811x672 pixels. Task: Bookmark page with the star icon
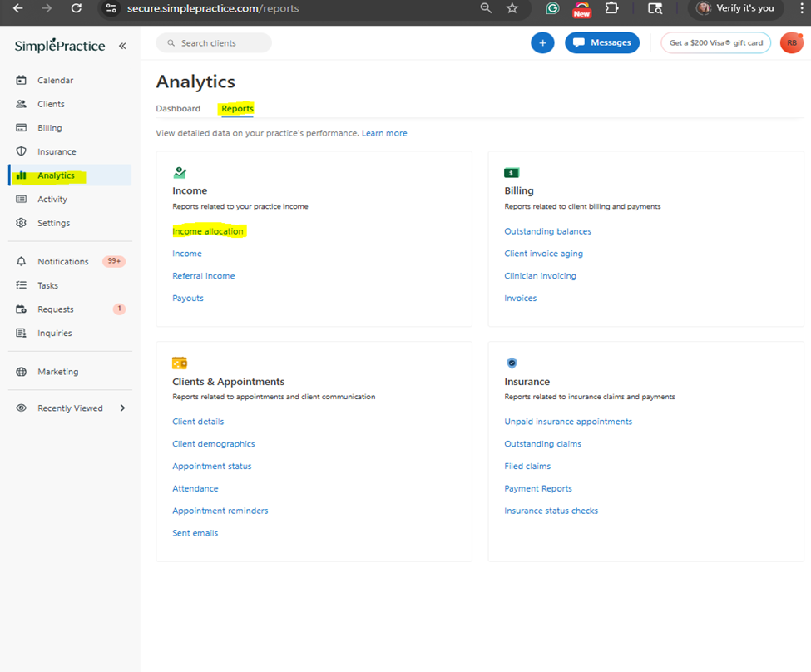click(512, 8)
